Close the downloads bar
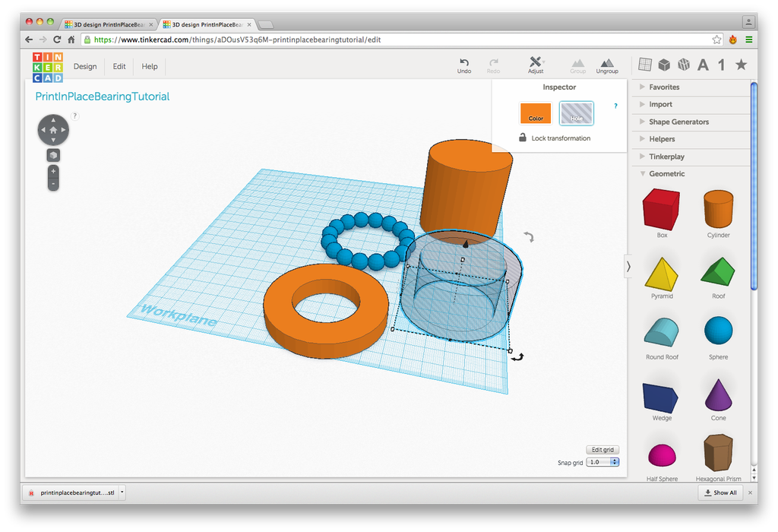This screenshot has width=778, height=532. coord(750,492)
